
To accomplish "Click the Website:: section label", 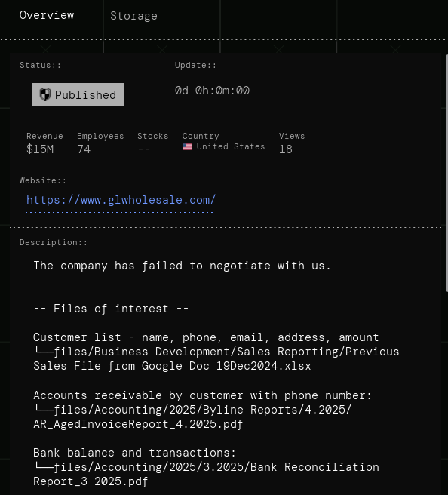I will (43, 180).
